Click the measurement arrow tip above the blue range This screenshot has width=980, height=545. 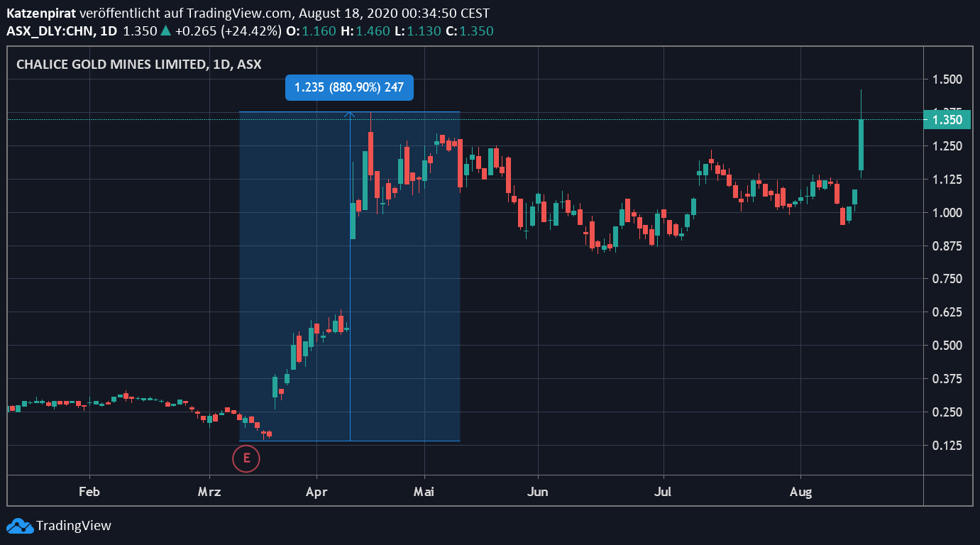pos(350,113)
